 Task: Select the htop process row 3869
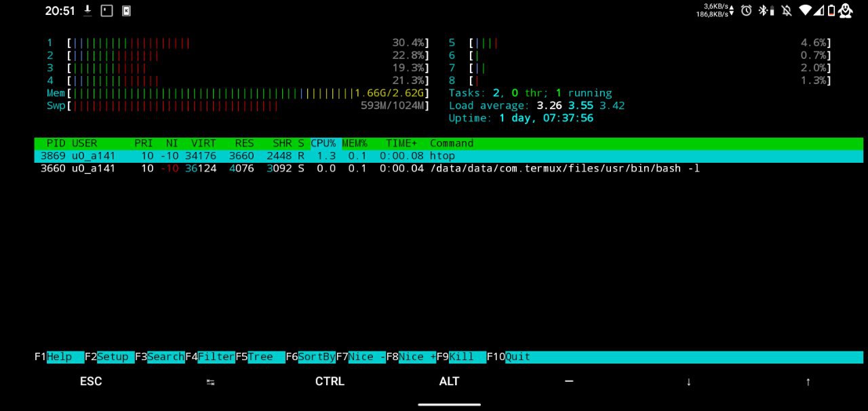pos(448,156)
